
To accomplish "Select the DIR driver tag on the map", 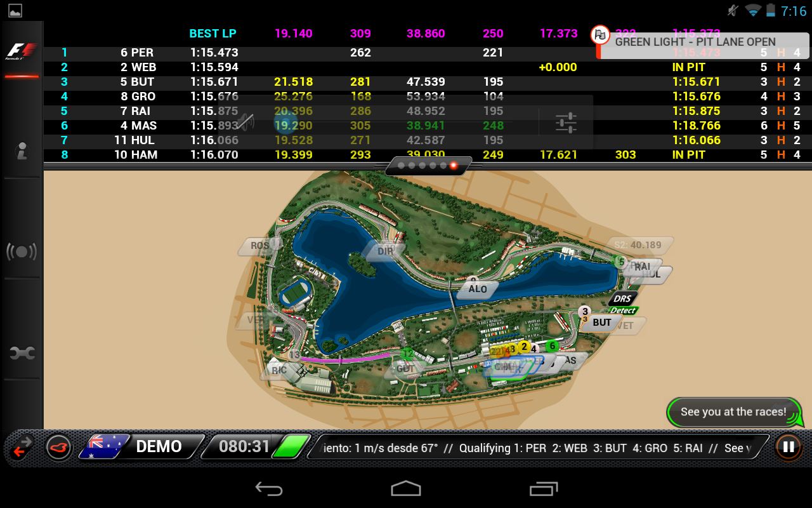I will point(386,251).
